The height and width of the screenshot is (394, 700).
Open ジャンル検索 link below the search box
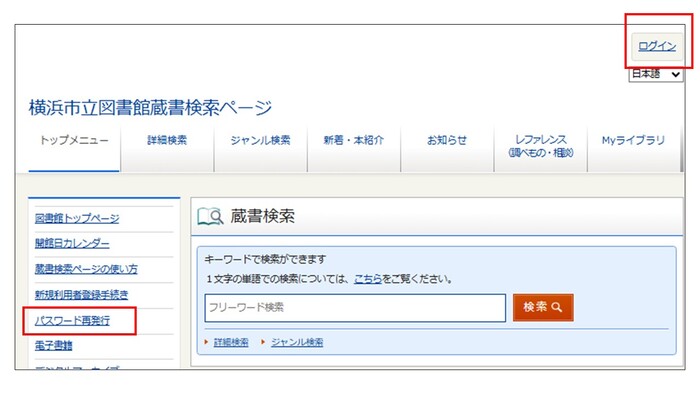pyautogui.click(x=297, y=342)
